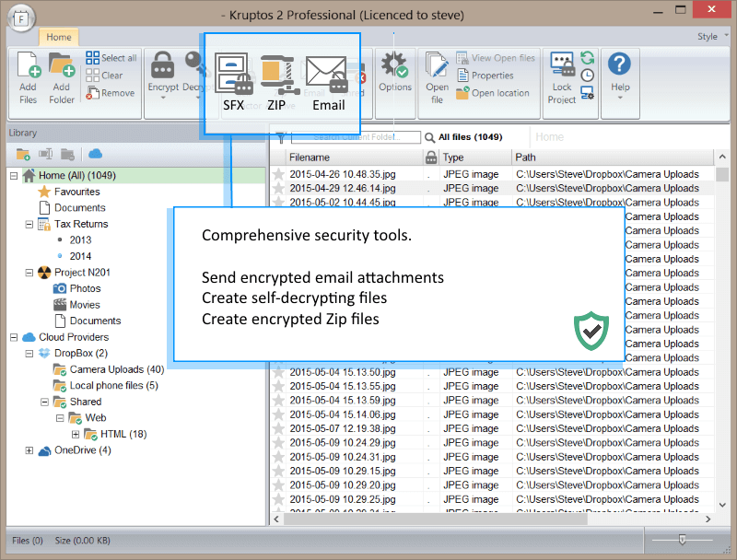Toggle favourite star for 2015-05-04 15.13.55.jpg
The height and width of the screenshot is (560, 737).
[x=277, y=387]
